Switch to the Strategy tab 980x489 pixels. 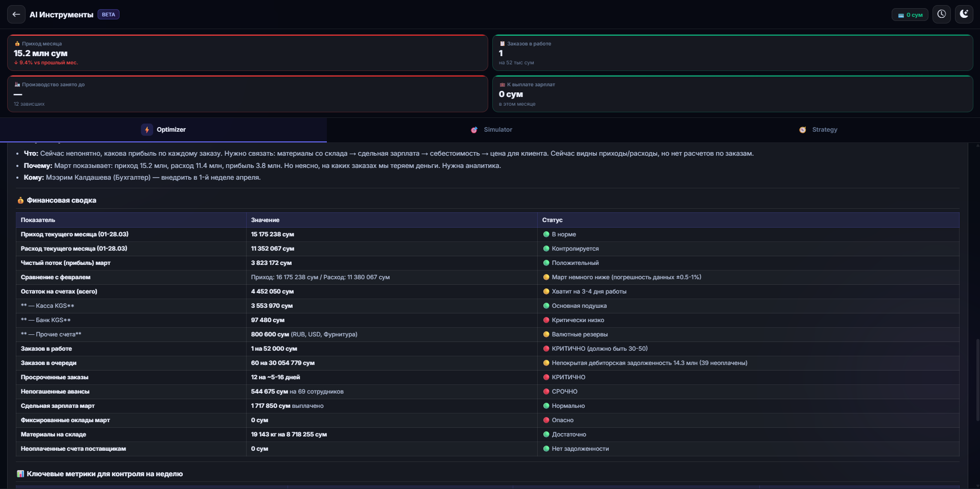click(817, 130)
